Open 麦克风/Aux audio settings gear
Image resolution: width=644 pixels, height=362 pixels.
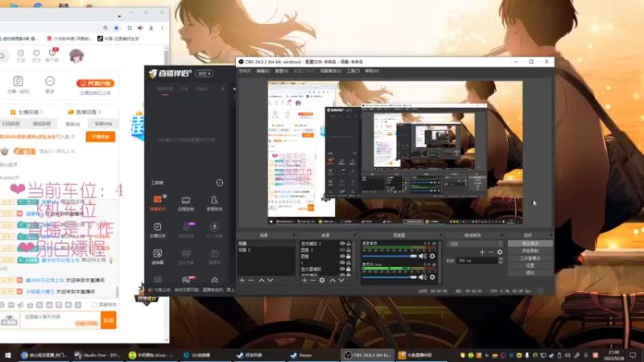pos(432,278)
